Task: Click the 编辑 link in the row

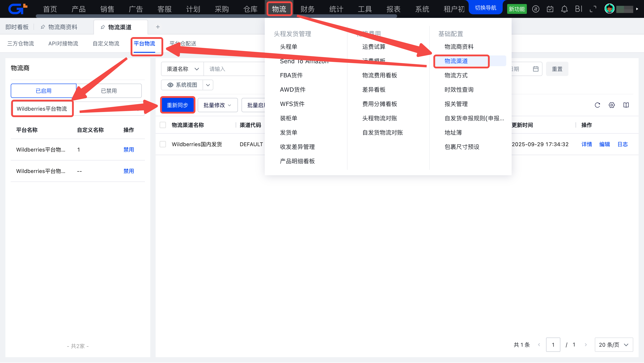Action: pos(604,144)
